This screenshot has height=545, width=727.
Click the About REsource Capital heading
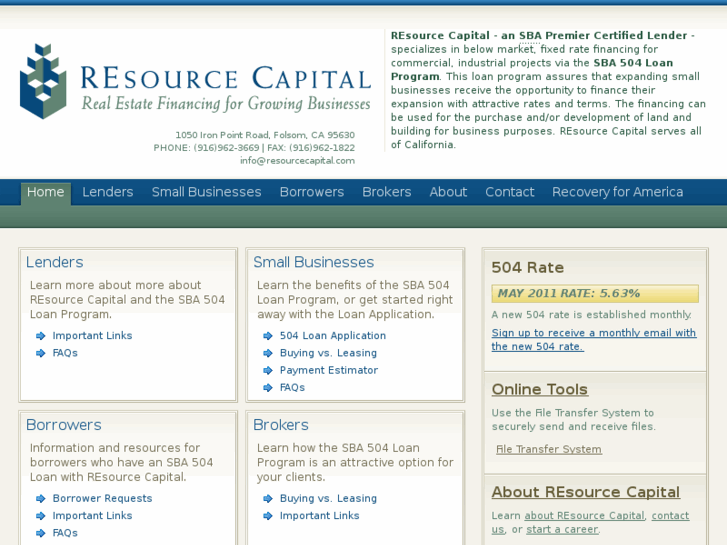click(x=586, y=492)
